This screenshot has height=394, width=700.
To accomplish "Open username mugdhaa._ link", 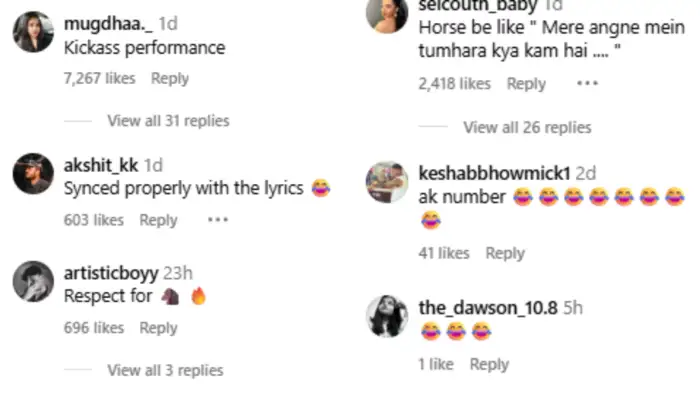I will 108,24.
